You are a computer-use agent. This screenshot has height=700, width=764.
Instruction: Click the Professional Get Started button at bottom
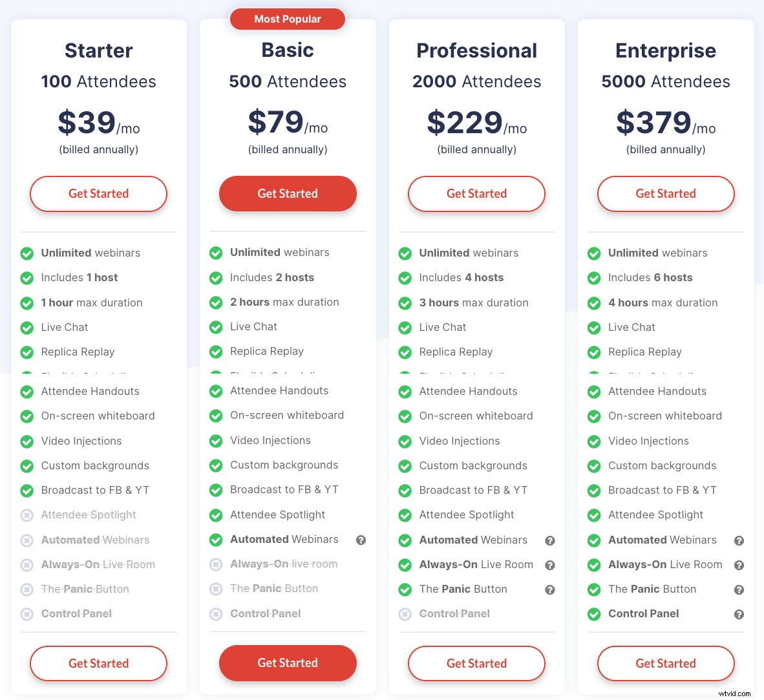tap(476, 663)
